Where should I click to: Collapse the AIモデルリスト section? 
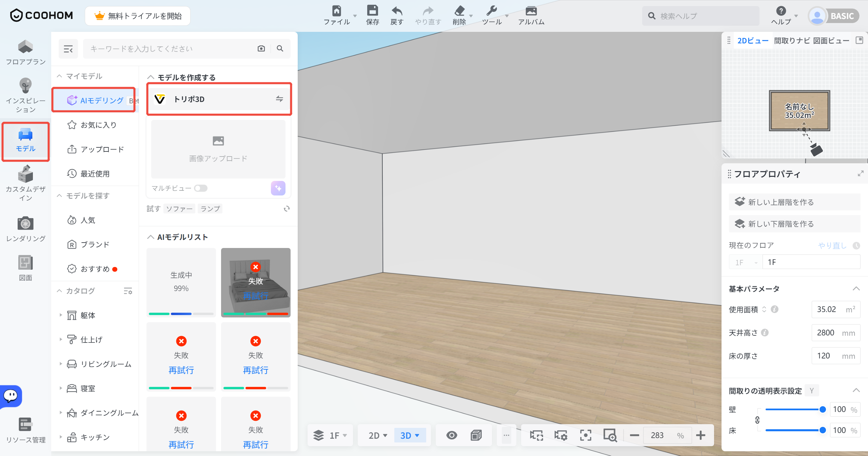point(151,237)
